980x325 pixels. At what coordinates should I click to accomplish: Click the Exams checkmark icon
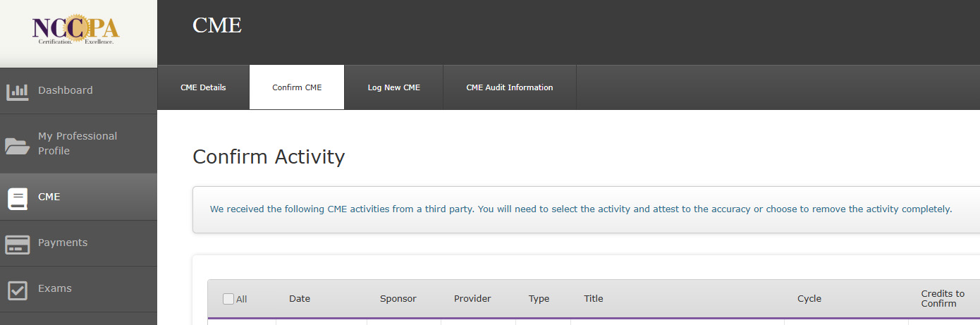tap(18, 290)
